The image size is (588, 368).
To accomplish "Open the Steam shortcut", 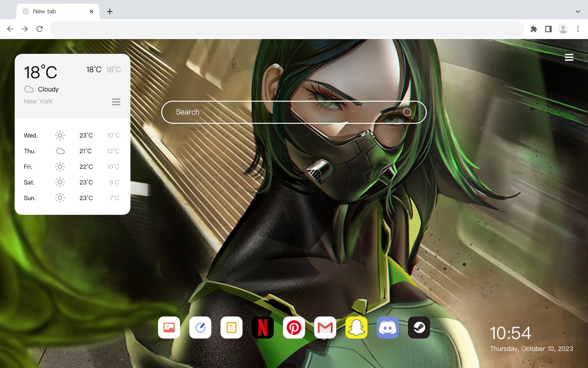I will click(419, 328).
